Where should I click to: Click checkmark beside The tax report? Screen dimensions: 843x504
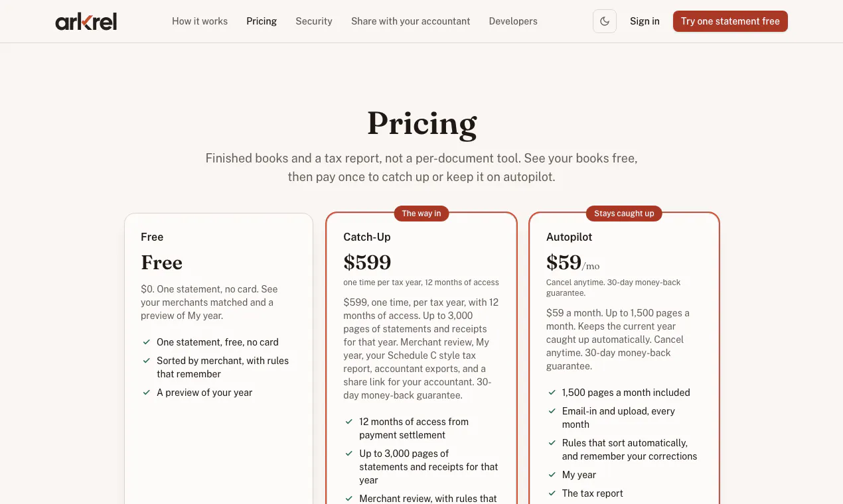tap(552, 493)
